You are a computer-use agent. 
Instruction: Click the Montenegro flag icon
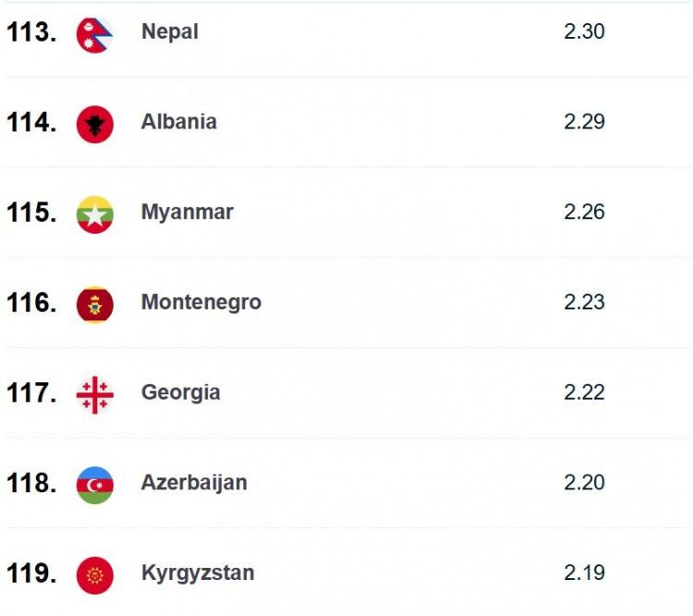[x=94, y=305]
